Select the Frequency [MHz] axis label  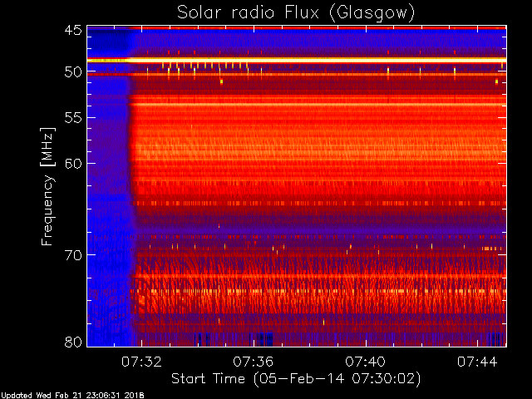point(47,186)
